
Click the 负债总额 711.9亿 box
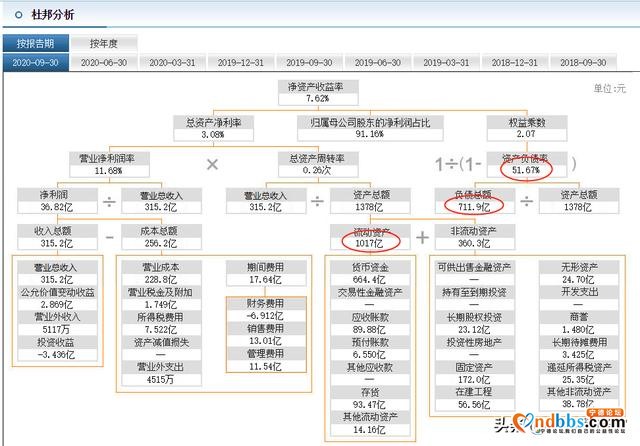474,201
